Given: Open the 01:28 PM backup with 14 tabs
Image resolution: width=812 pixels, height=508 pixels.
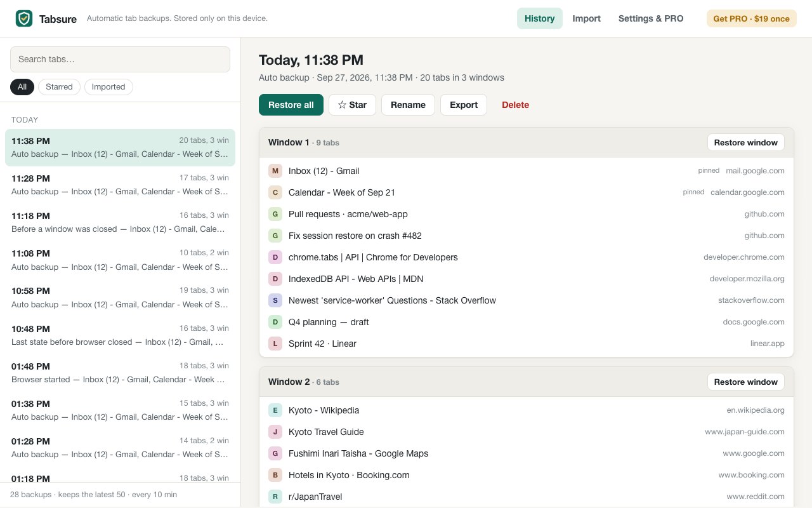Looking at the screenshot, I should [120, 448].
